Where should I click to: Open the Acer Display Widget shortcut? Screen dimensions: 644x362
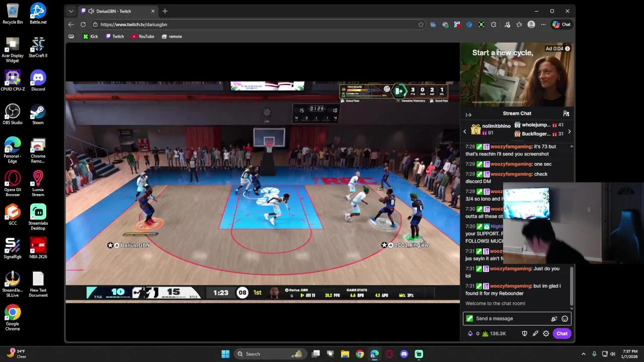tap(13, 50)
